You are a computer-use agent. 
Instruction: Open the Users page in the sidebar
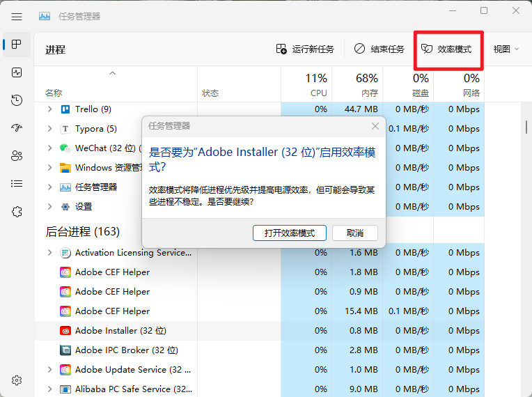[x=17, y=156]
